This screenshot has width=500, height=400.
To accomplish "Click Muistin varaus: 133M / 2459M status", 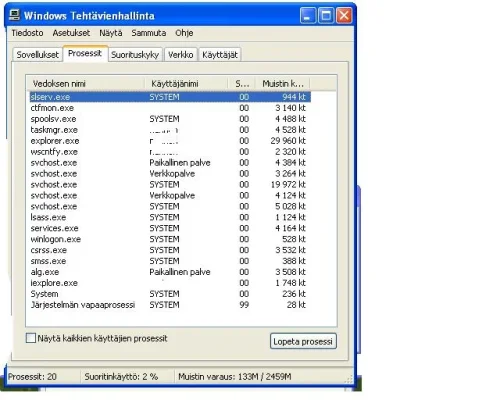I will tap(235, 377).
